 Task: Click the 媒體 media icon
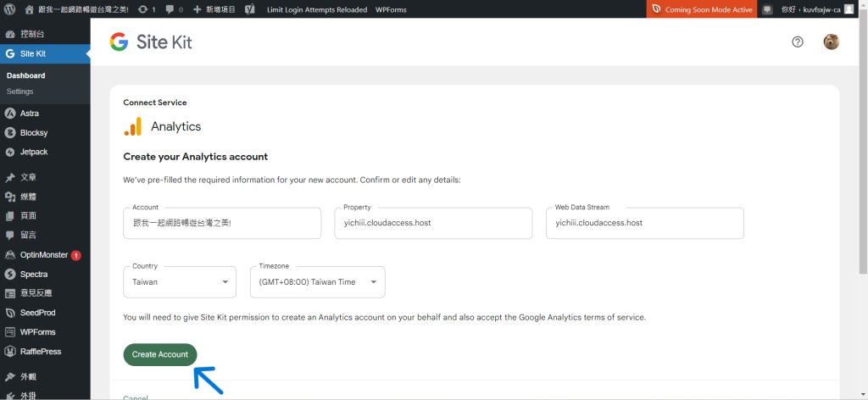click(9, 197)
